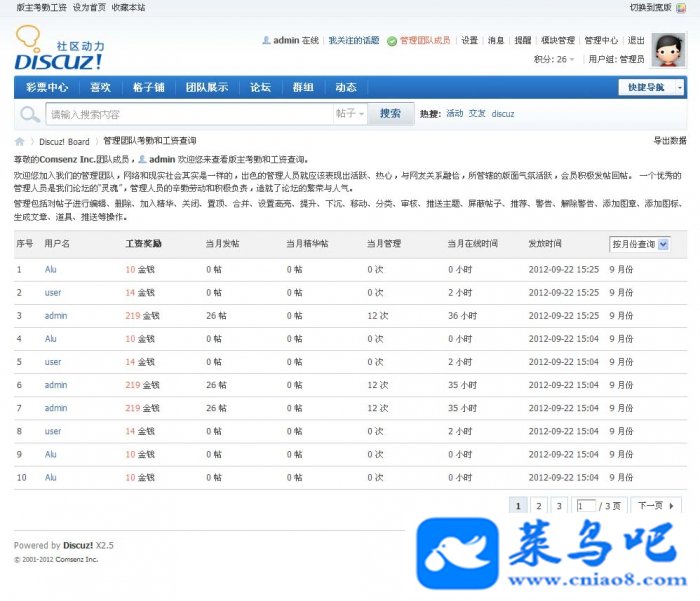Open 格子铺 navigation tab

click(x=149, y=87)
